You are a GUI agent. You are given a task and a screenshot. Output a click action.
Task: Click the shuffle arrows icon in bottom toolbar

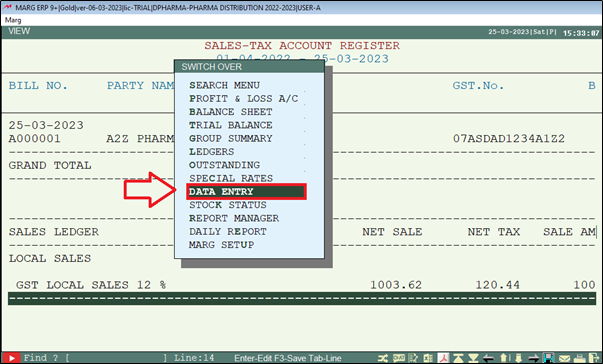[383, 358]
